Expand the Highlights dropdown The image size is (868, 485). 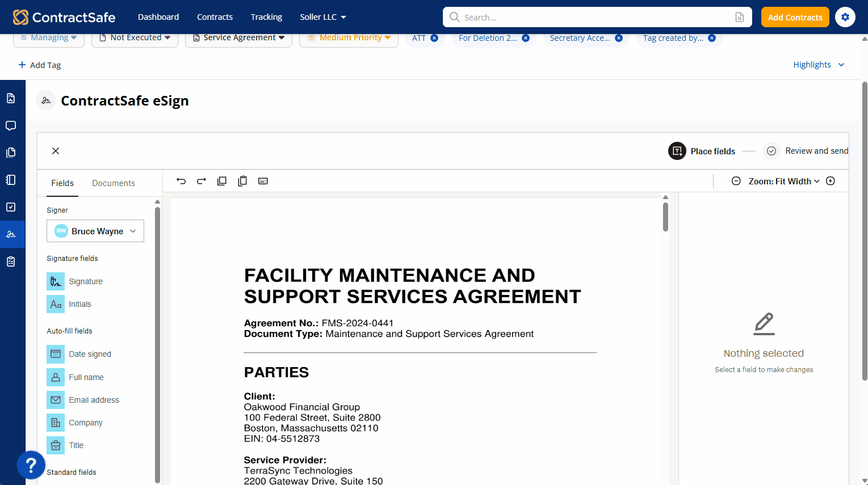[819, 65]
